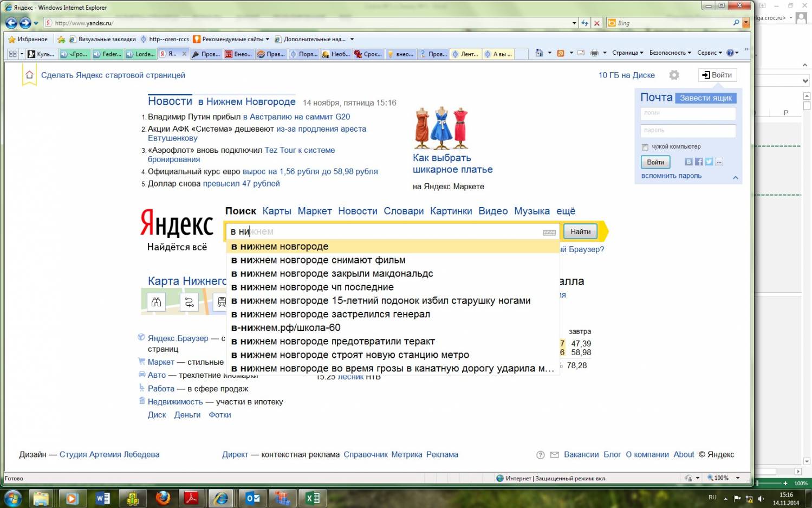Switch to the 'Лент...' browser tab

(x=466, y=54)
